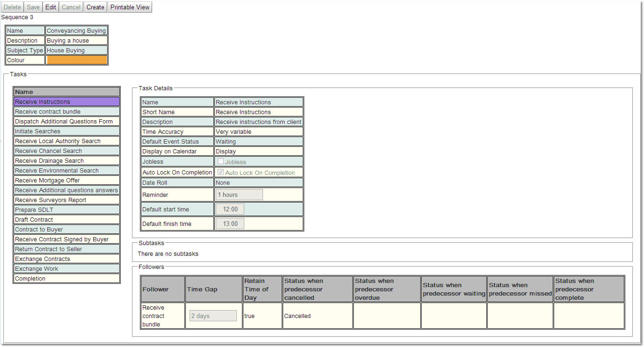Choose the Completion task
This screenshot has height=347, width=644.
tap(66, 279)
